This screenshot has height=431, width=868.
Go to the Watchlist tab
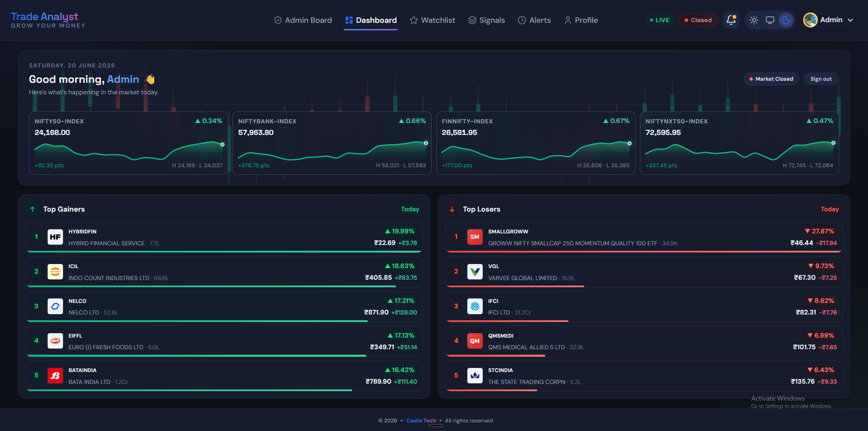coord(432,20)
